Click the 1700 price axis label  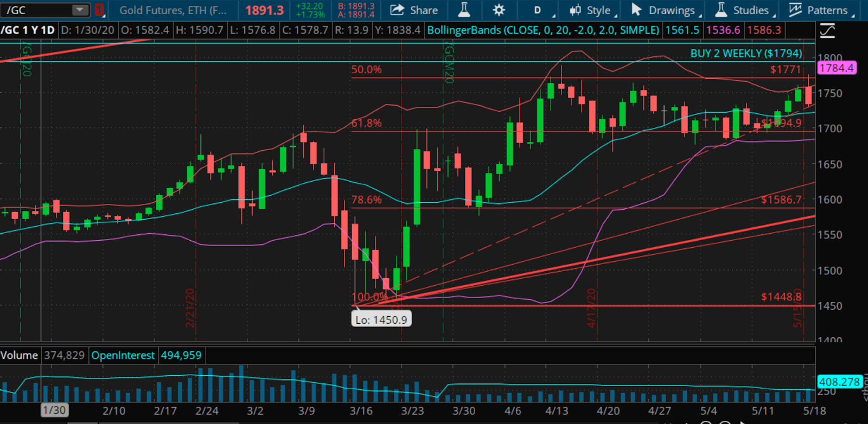[830, 129]
